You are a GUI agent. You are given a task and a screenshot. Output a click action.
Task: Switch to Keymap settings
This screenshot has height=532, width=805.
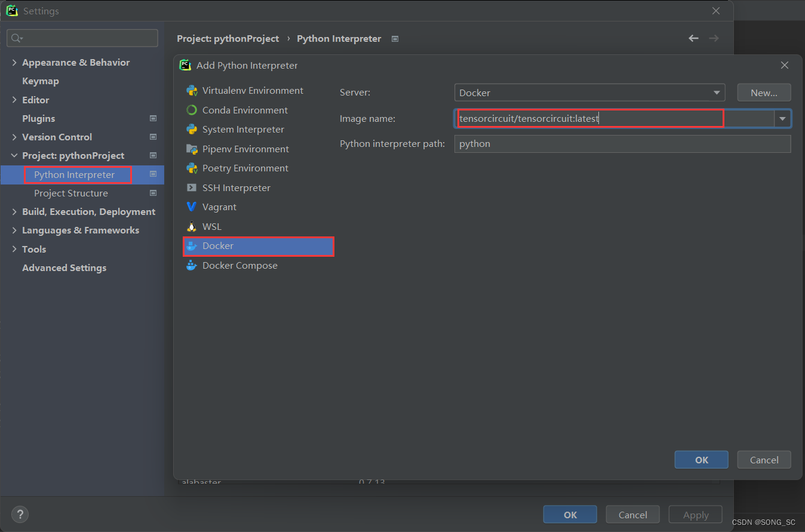point(41,81)
